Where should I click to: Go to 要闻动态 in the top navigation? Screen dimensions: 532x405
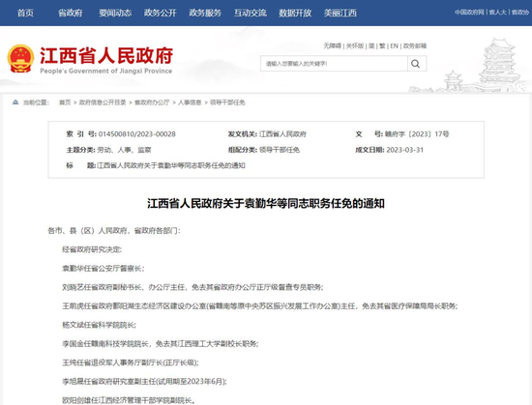(115, 13)
